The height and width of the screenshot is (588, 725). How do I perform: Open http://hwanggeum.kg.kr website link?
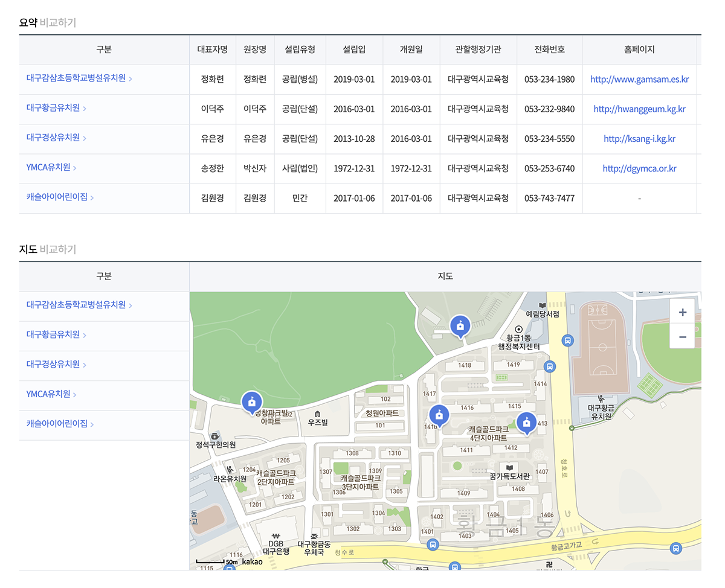click(x=639, y=109)
